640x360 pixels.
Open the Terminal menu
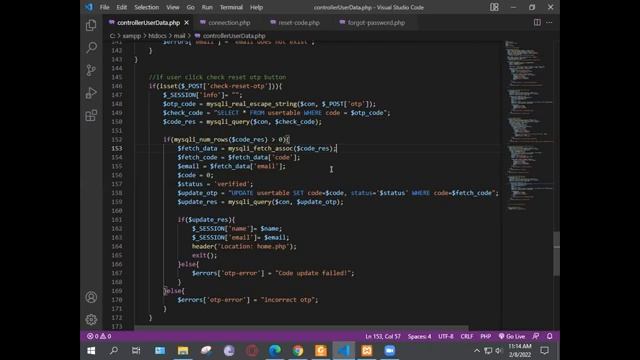click(231, 7)
